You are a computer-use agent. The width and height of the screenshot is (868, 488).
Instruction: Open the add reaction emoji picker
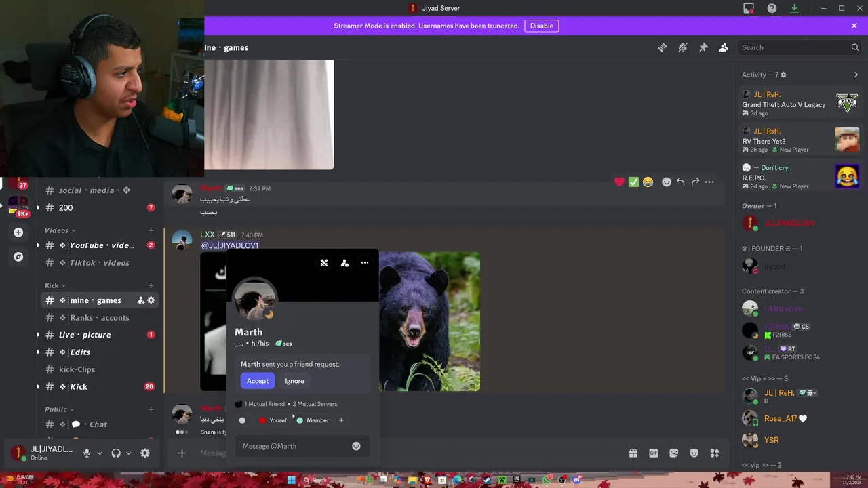[x=667, y=182]
